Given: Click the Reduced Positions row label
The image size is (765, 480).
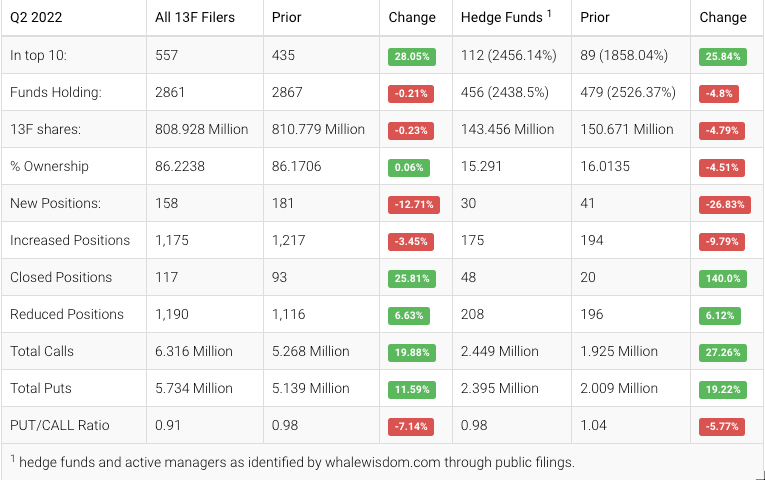Looking at the screenshot, I should pyautogui.click(x=67, y=314).
